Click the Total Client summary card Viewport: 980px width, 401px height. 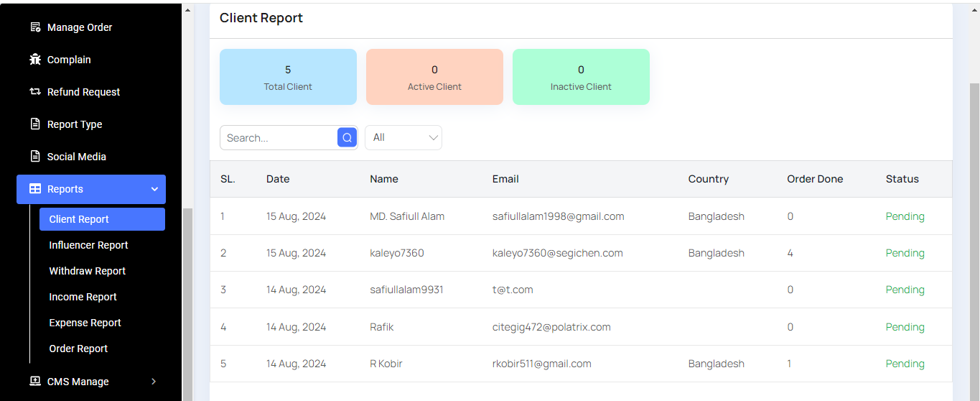[288, 77]
